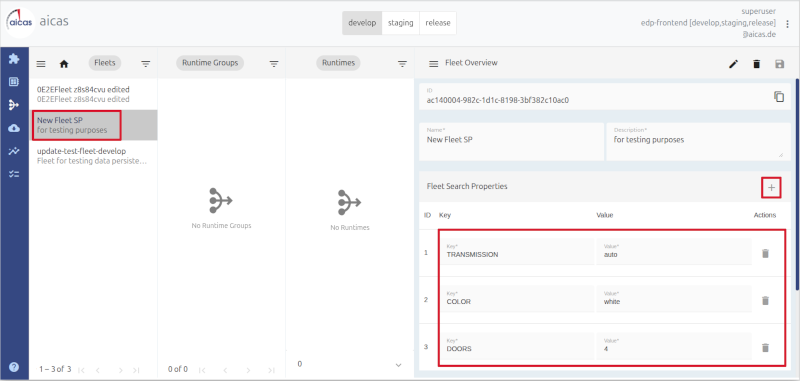The image size is (800, 381).
Task: Filter the Runtime Groups list
Action: (x=274, y=64)
